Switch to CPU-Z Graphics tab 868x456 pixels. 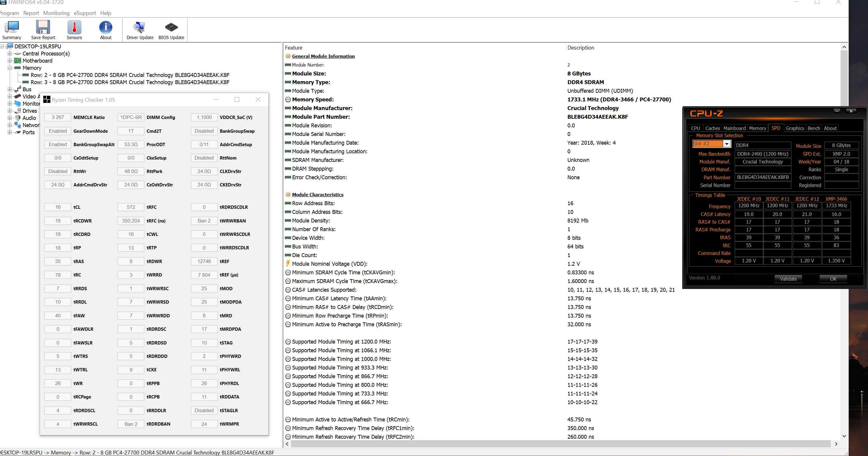click(x=795, y=129)
